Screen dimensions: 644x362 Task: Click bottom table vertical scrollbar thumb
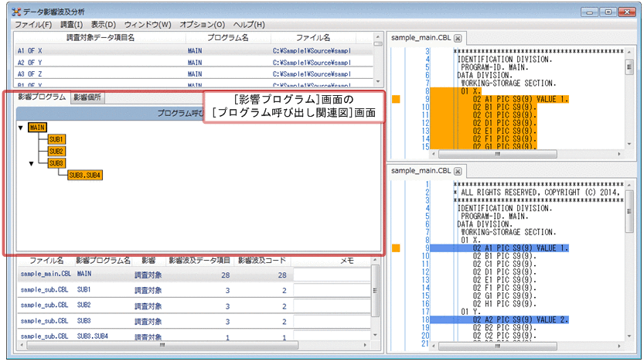374,291
